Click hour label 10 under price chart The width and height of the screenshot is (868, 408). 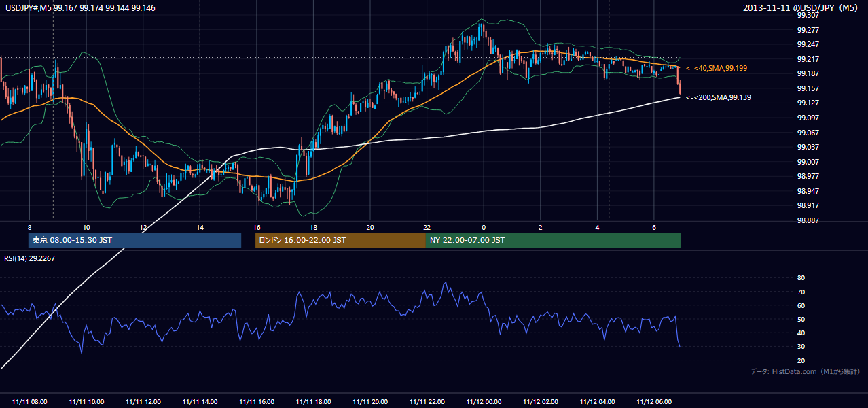tap(86, 227)
